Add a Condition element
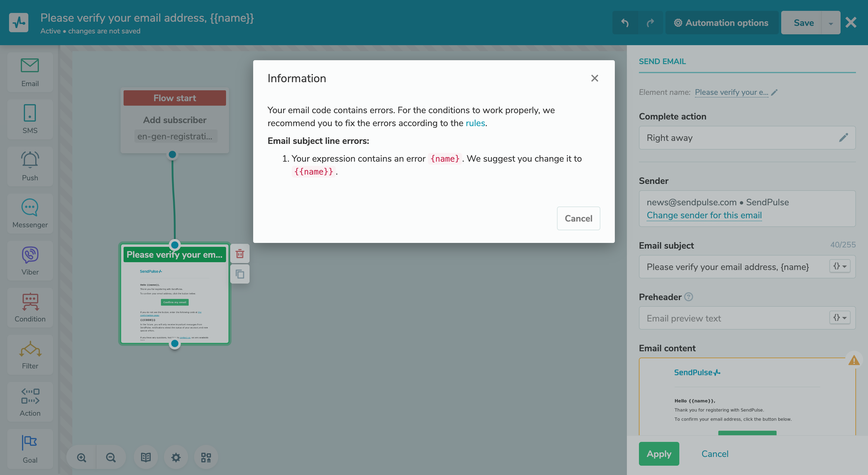 point(30,307)
